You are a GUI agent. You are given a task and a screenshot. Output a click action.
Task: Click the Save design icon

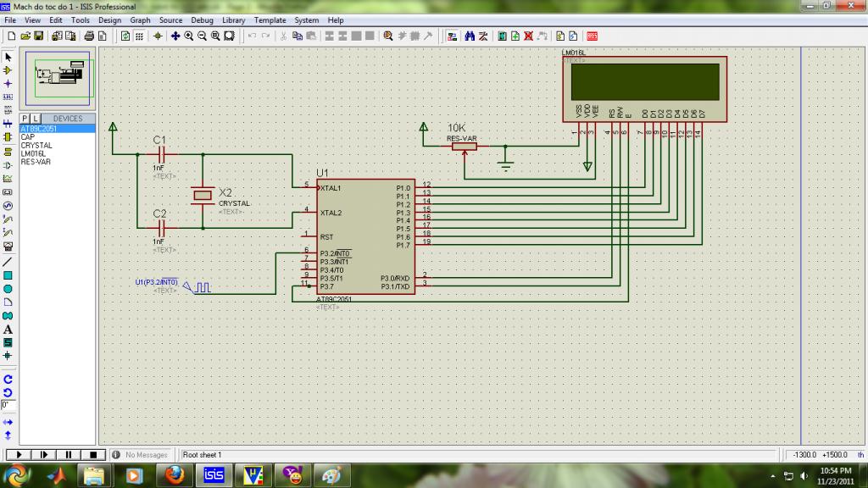tap(38, 36)
